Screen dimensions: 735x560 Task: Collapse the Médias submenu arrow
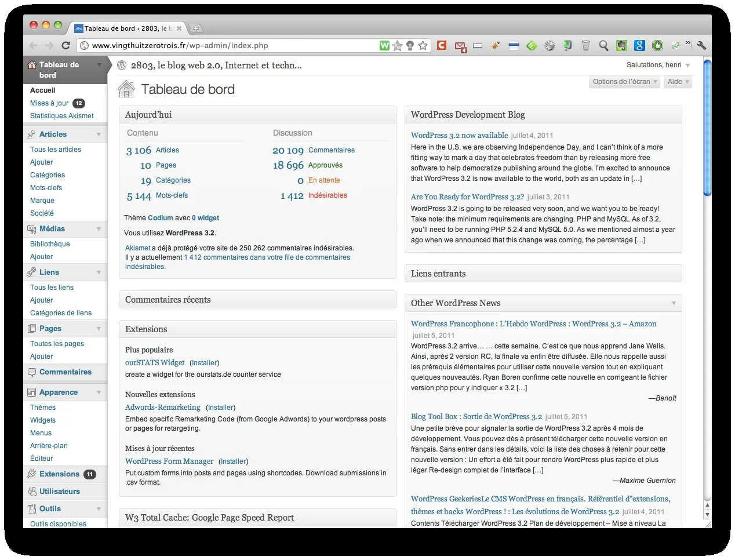pyautogui.click(x=99, y=229)
